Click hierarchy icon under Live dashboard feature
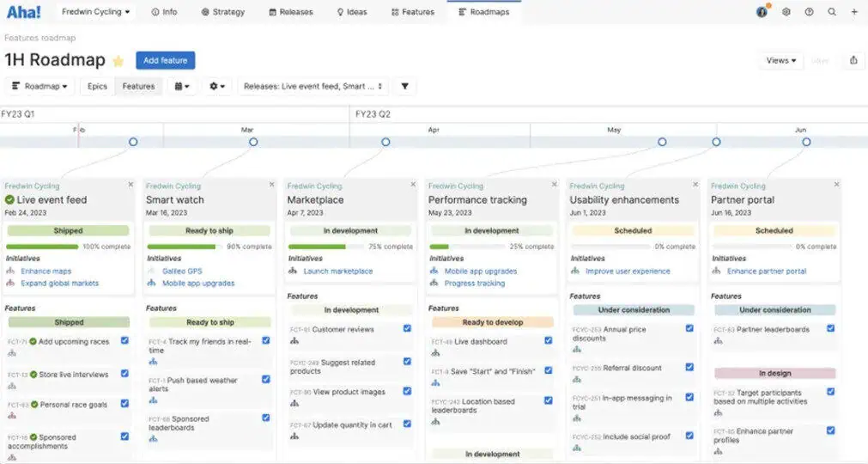The height and width of the screenshot is (464, 868). tap(435, 352)
